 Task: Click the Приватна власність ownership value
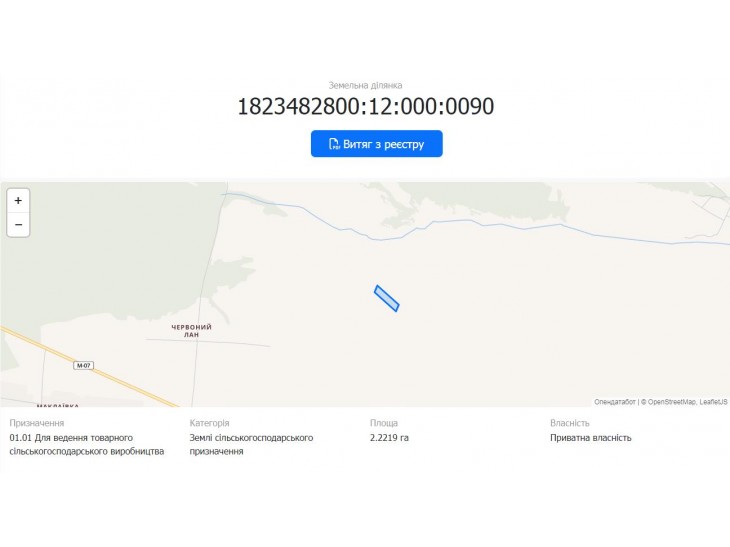[591, 438]
